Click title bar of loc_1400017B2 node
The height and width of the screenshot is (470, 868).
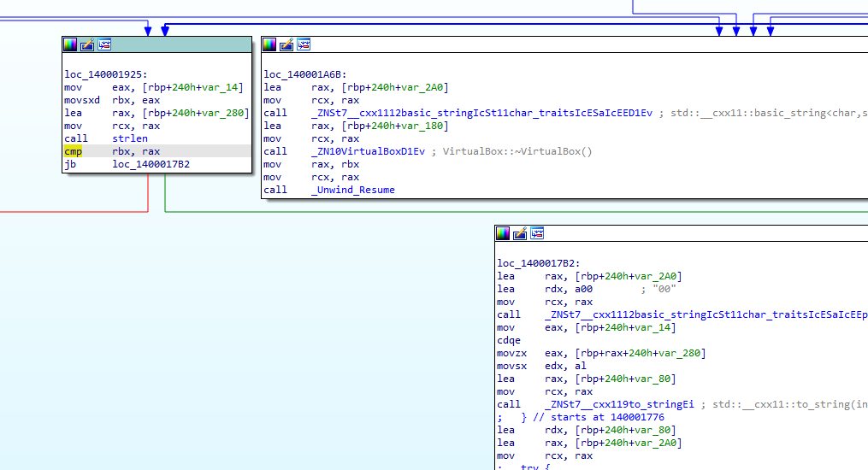[x=682, y=234]
